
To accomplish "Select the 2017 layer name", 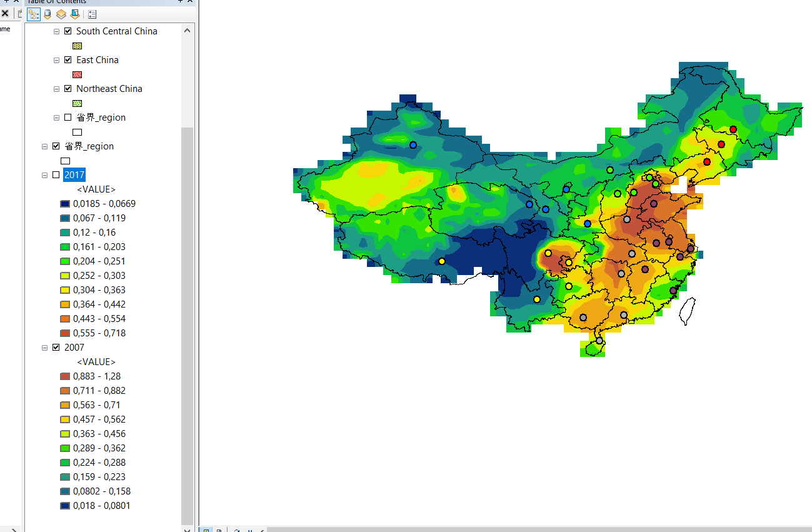I will pos(74,174).
